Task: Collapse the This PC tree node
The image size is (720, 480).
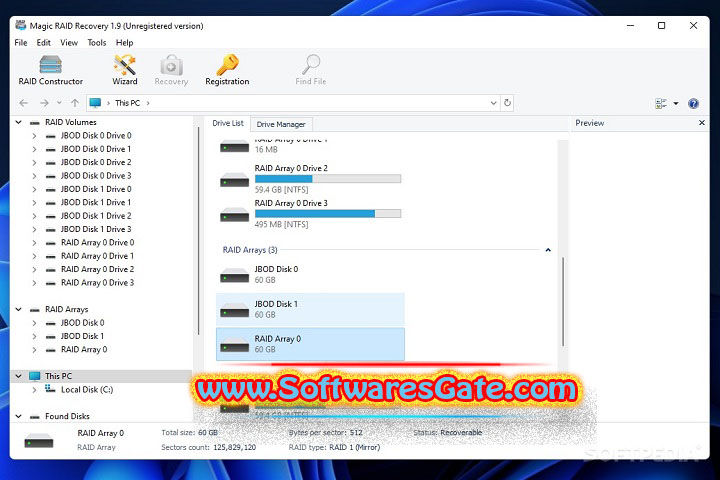Action: tap(18, 376)
